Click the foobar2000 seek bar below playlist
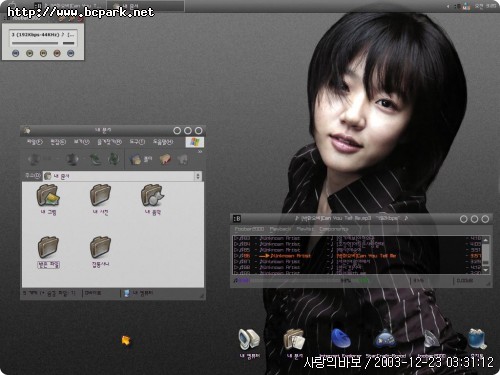The height and width of the screenshot is (375, 500). tap(295, 281)
